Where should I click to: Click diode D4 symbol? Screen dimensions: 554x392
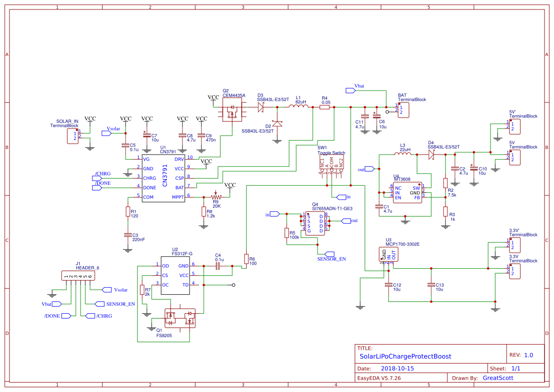431,155
